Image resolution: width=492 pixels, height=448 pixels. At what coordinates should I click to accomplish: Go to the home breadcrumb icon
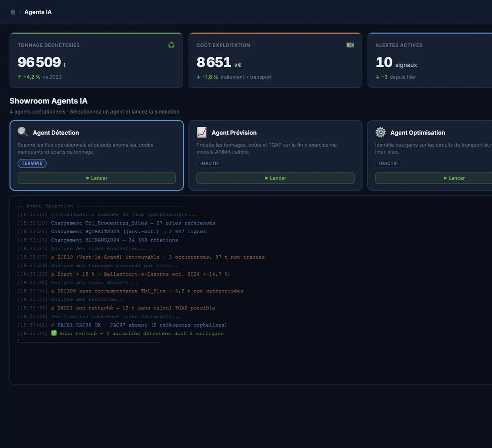tap(13, 12)
